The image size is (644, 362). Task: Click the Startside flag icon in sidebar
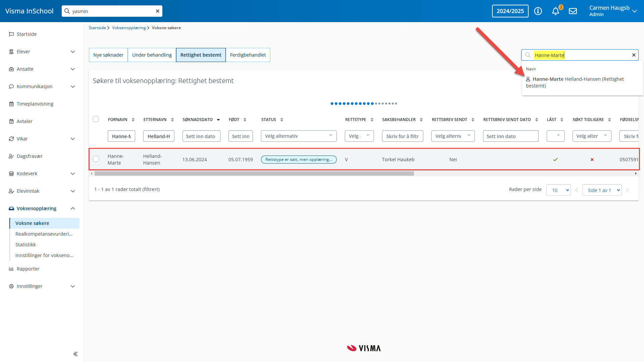(x=11, y=34)
